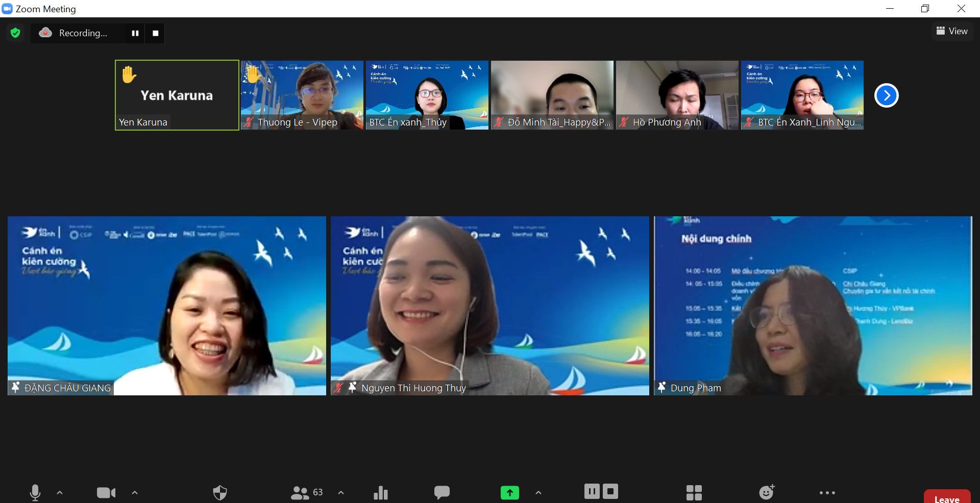Click raised hand icon on Thuong Le tile
980x503 pixels.
coord(253,74)
